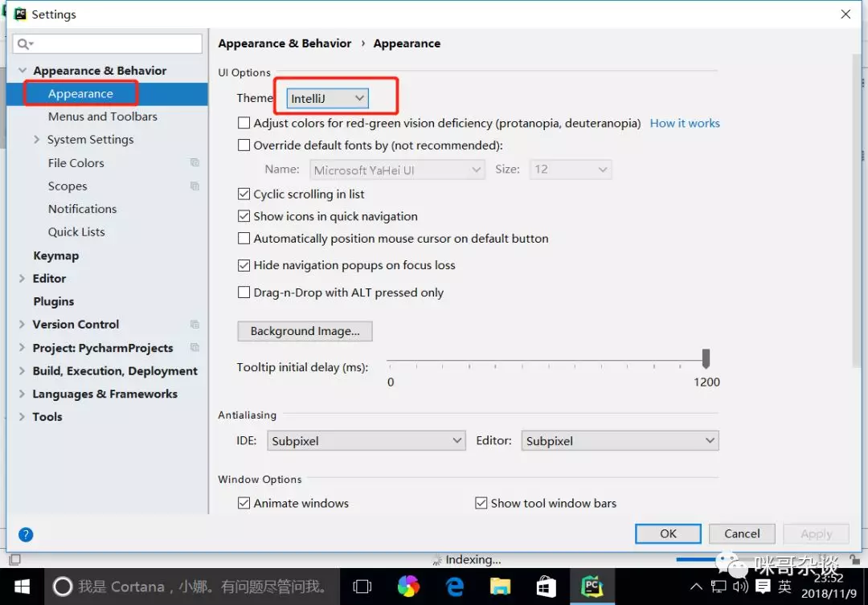Expand the Version Control node
Screen dimensions: 868x605
point(22,325)
